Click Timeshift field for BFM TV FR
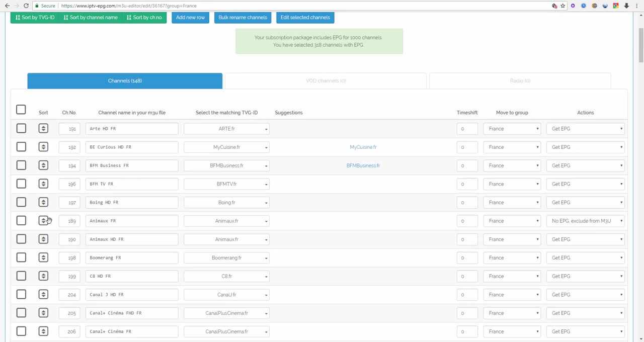Image resolution: width=644 pixels, height=342 pixels. (x=467, y=184)
